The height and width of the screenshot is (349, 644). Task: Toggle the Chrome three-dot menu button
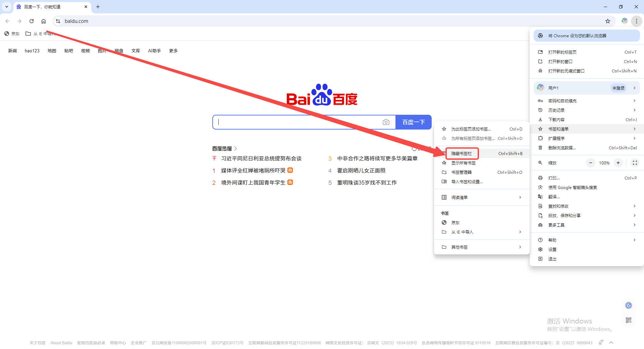[x=637, y=21]
